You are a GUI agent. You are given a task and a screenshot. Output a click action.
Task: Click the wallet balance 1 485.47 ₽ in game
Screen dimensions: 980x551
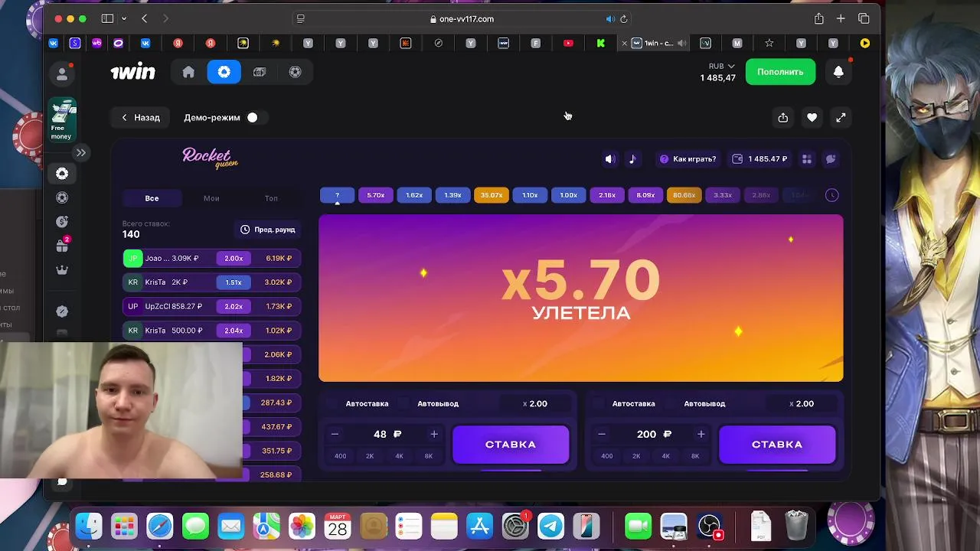click(759, 159)
